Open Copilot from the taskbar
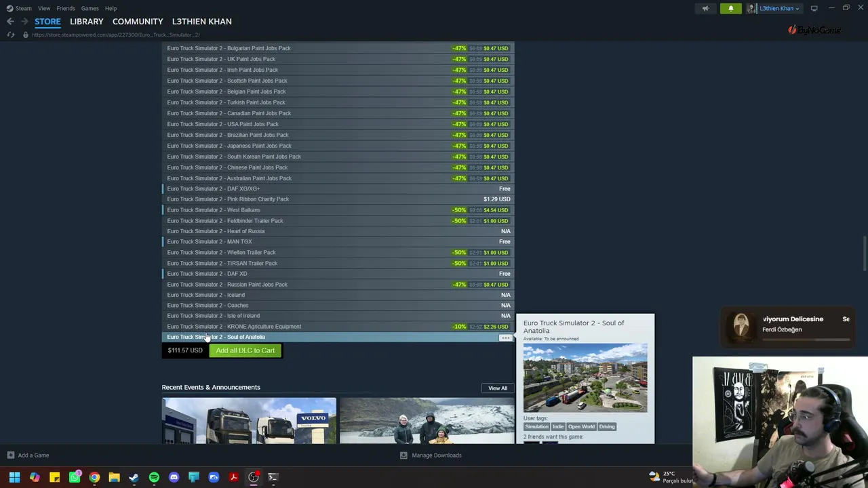 tap(35, 477)
